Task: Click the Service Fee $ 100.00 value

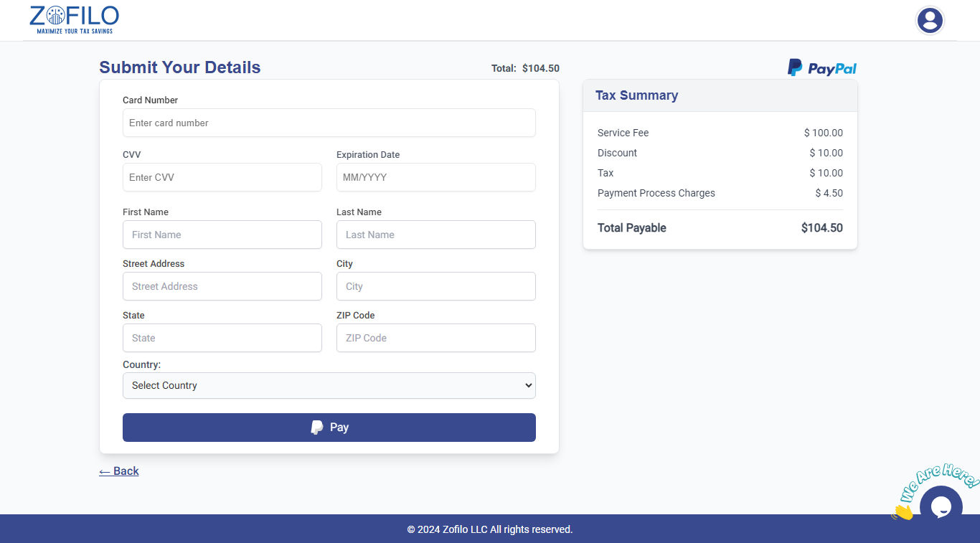Action: [x=824, y=133]
